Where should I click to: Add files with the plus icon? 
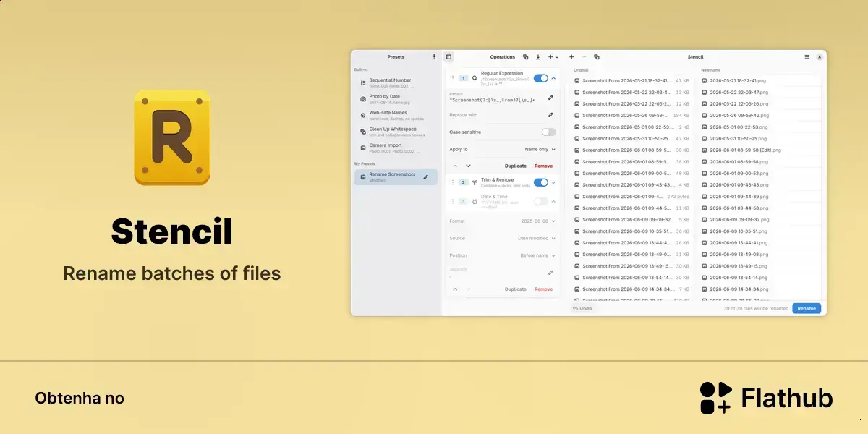click(x=571, y=56)
